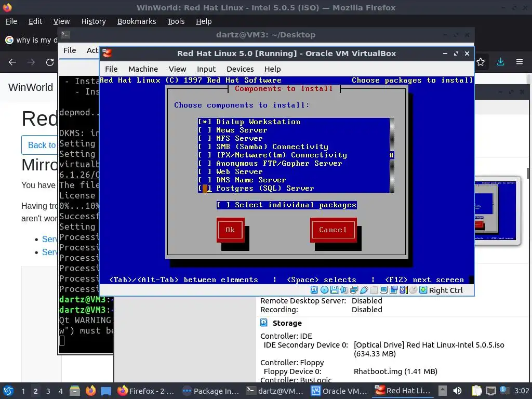This screenshot has height=399, width=532.
Task: Switch to Oracle VM taskbar button
Action: point(340,391)
